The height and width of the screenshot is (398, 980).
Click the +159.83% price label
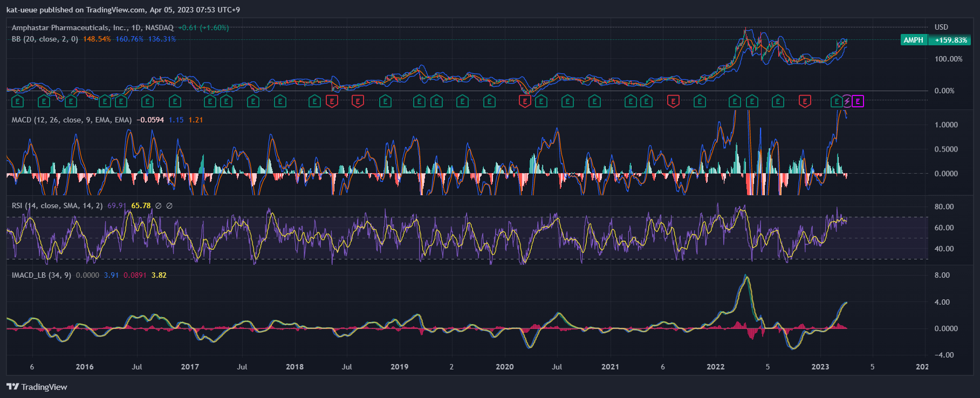pos(951,40)
